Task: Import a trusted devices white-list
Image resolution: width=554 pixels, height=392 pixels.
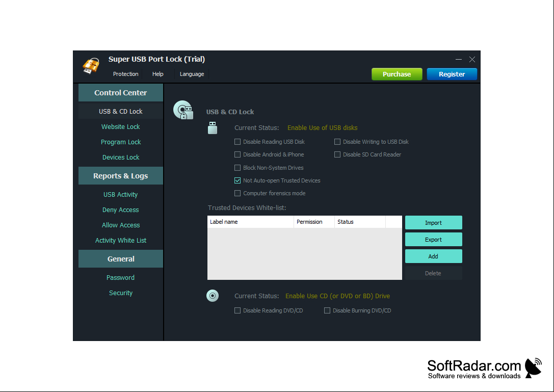Action: pyautogui.click(x=433, y=223)
